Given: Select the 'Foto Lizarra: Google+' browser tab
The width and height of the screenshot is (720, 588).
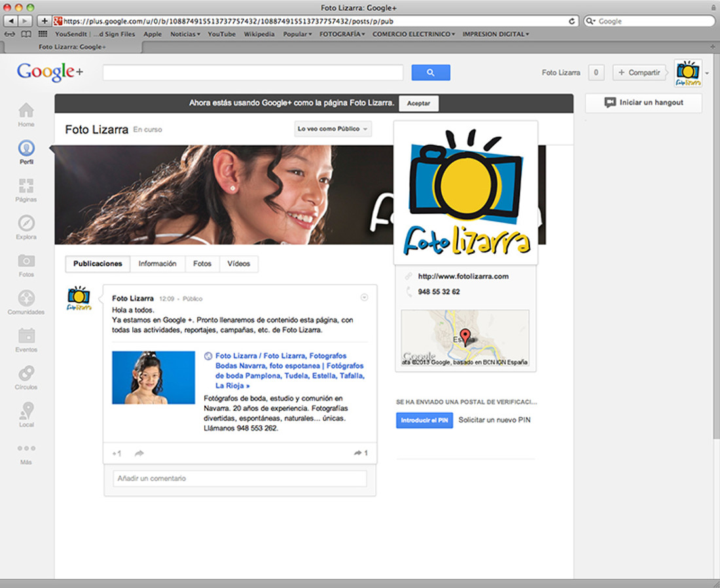Looking at the screenshot, I should (72, 47).
